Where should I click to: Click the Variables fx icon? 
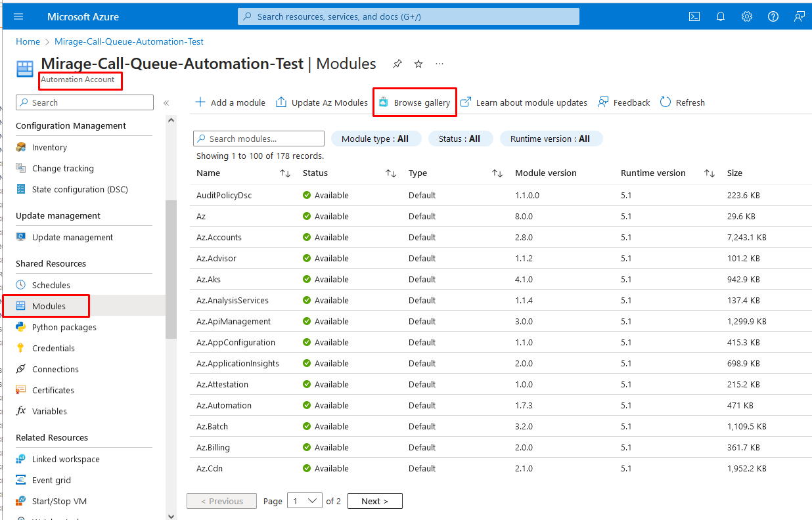[x=21, y=411]
